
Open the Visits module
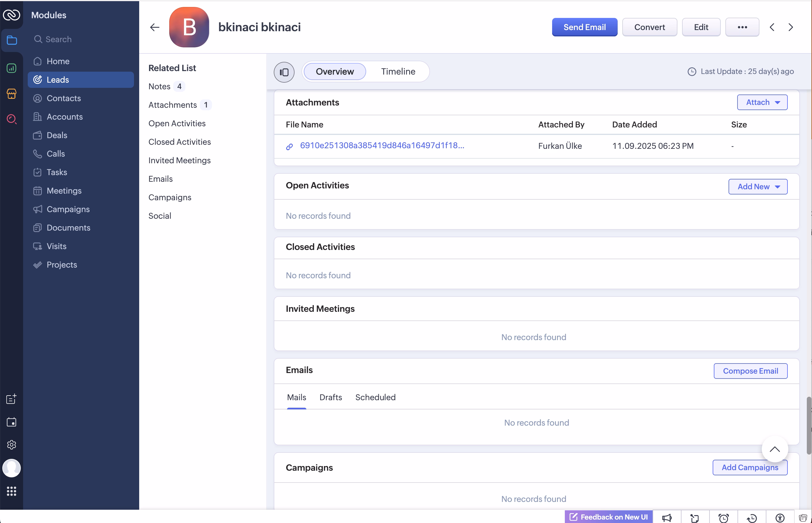click(81, 246)
